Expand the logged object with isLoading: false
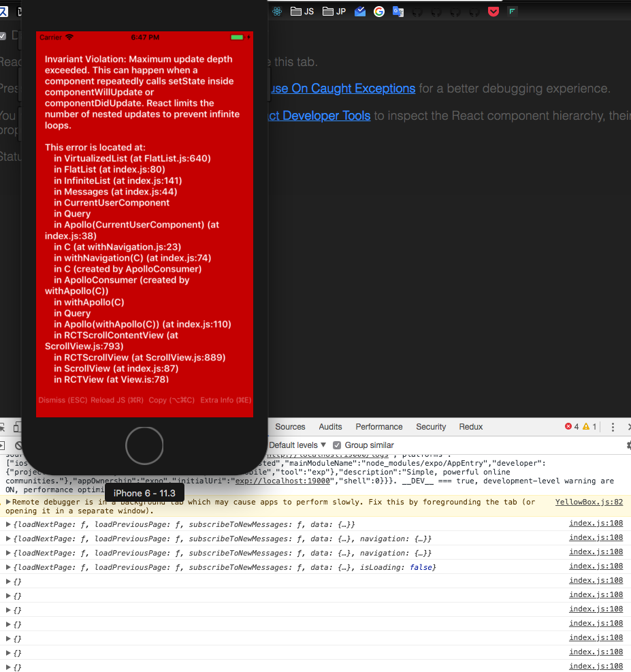This screenshot has height=672, width=631. pos(8,567)
